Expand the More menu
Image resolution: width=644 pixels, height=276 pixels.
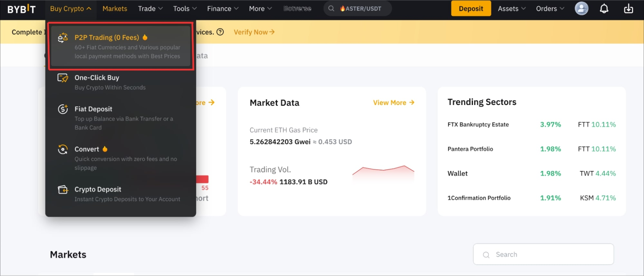point(260,9)
